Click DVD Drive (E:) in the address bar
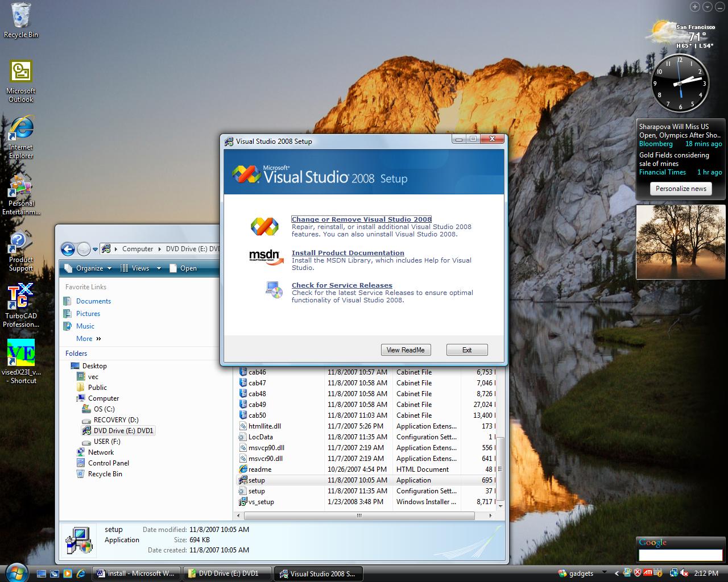This screenshot has width=728, height=582. [192, 249]
